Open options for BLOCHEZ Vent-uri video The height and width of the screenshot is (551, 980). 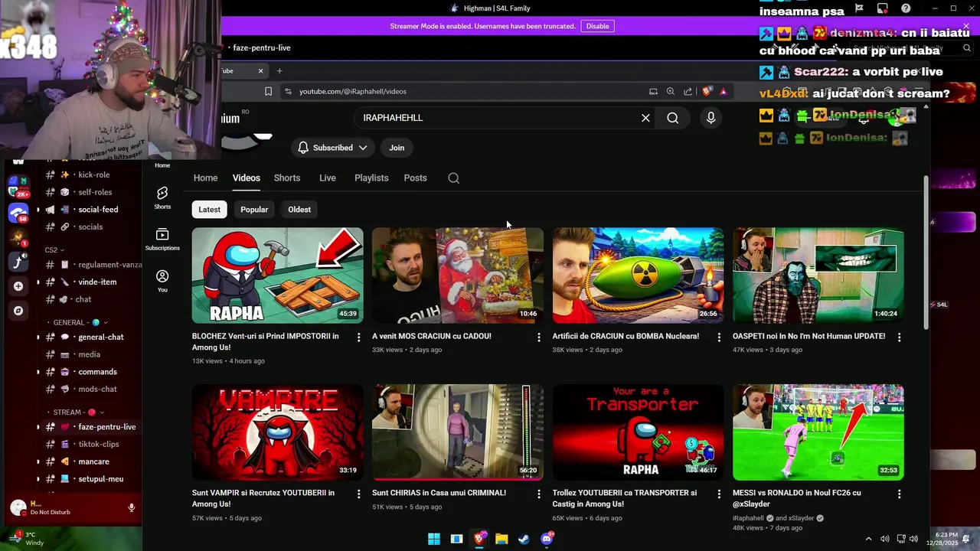point(358,337)
